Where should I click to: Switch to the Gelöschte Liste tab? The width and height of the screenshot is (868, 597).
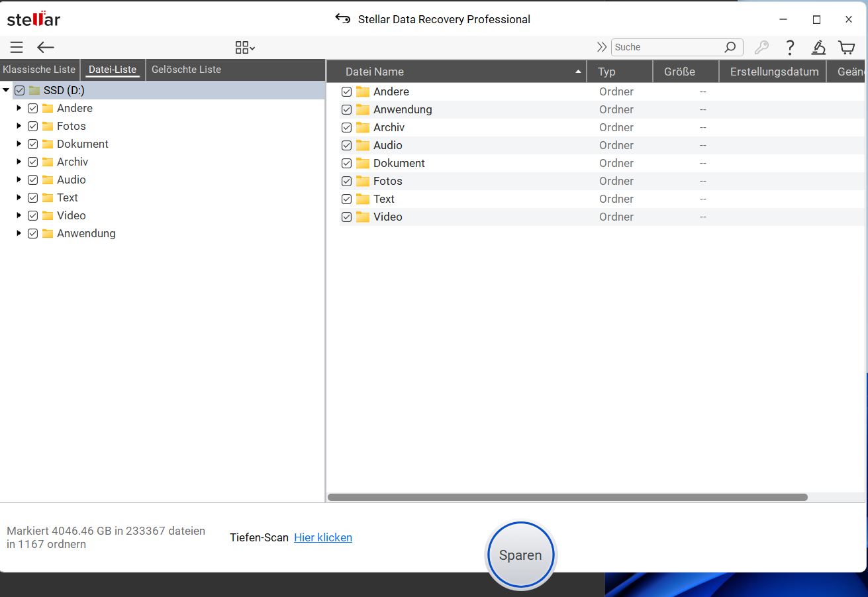(187, 70)
